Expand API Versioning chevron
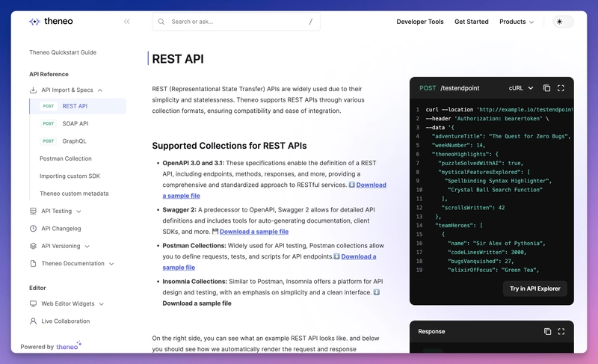Viewport: 598px width, 364px height. pos(87,246)
